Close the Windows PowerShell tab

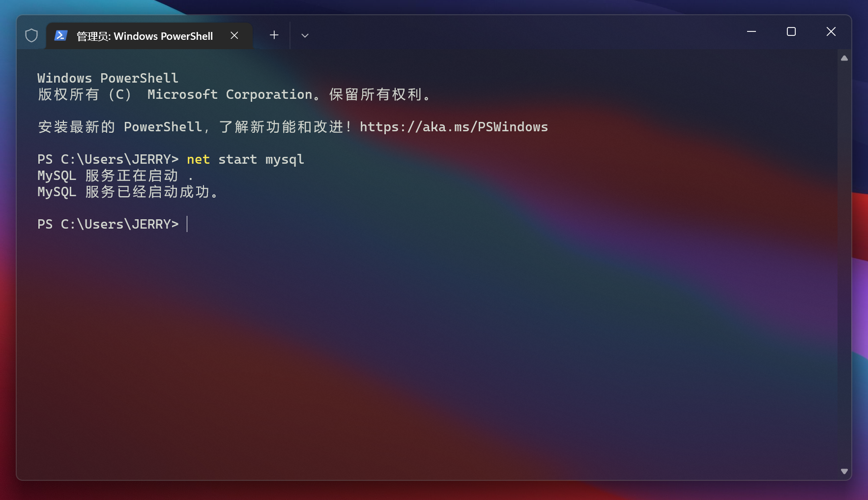[234, 35]
